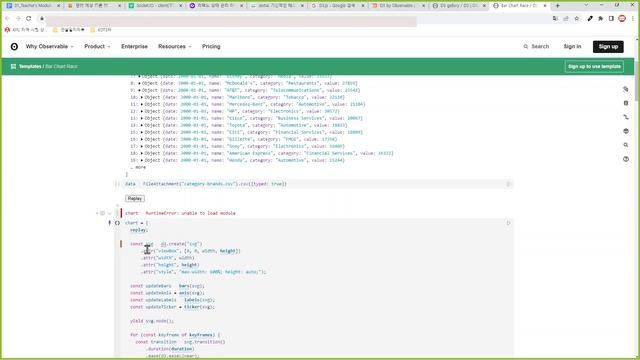Open the Databases icon in the sidebar

click(626, 103)
